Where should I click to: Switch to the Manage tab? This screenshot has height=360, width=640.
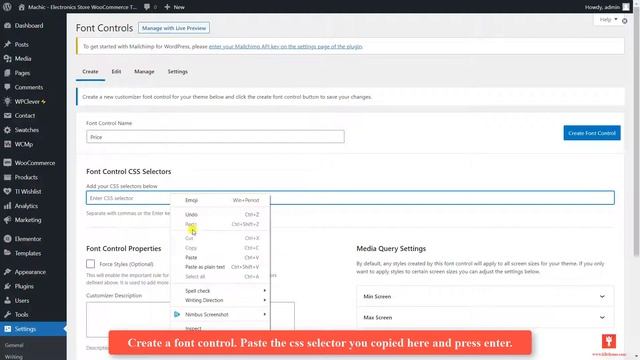pos(144,71)
